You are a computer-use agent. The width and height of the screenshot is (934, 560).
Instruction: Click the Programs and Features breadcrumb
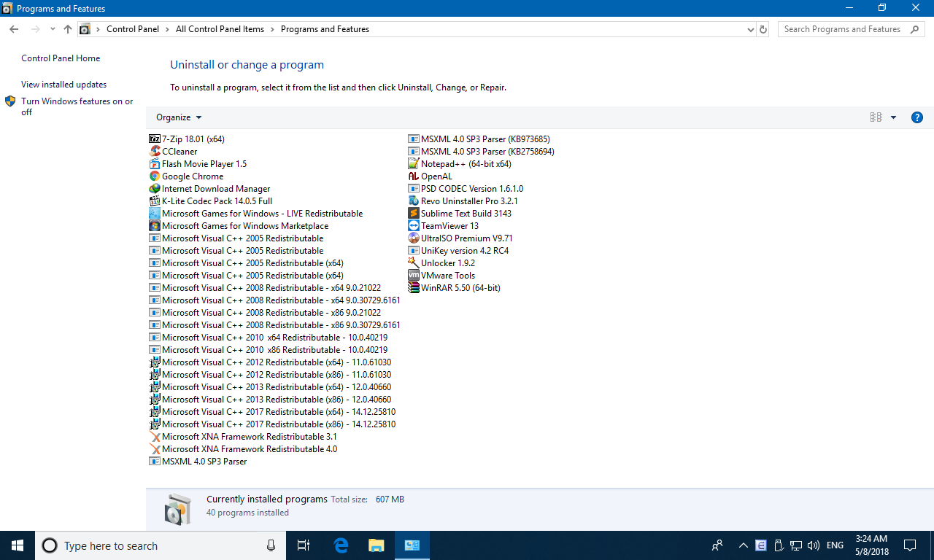(x=325, y=29)
